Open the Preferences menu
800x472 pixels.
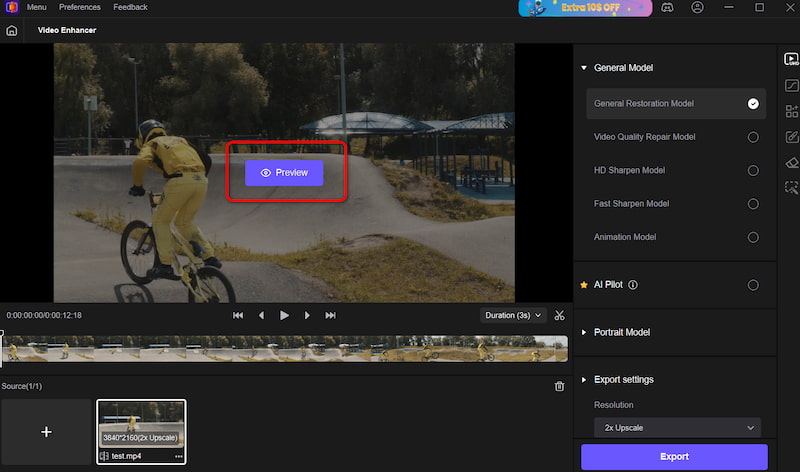click(x=80, y=7)
